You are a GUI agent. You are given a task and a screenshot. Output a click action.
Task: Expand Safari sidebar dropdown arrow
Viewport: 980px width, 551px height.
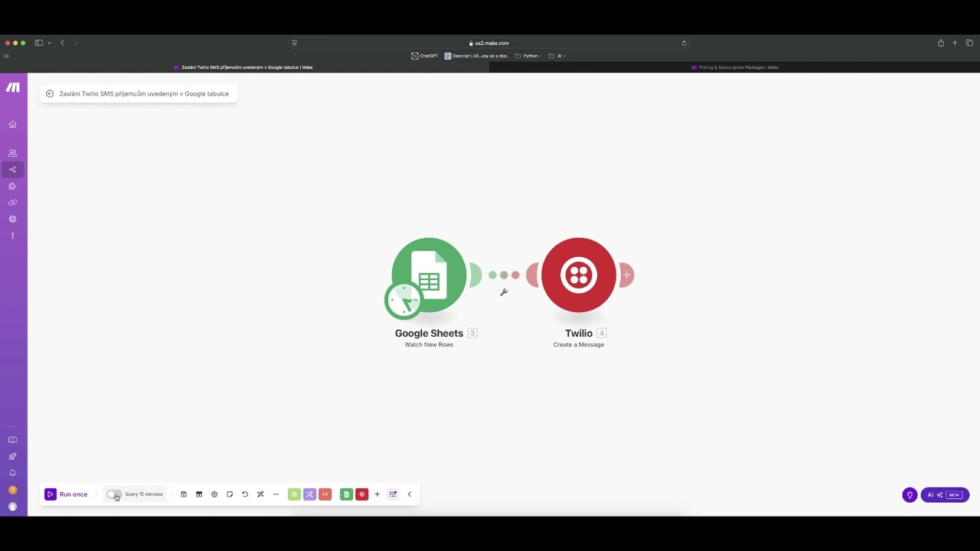[50, 43]
